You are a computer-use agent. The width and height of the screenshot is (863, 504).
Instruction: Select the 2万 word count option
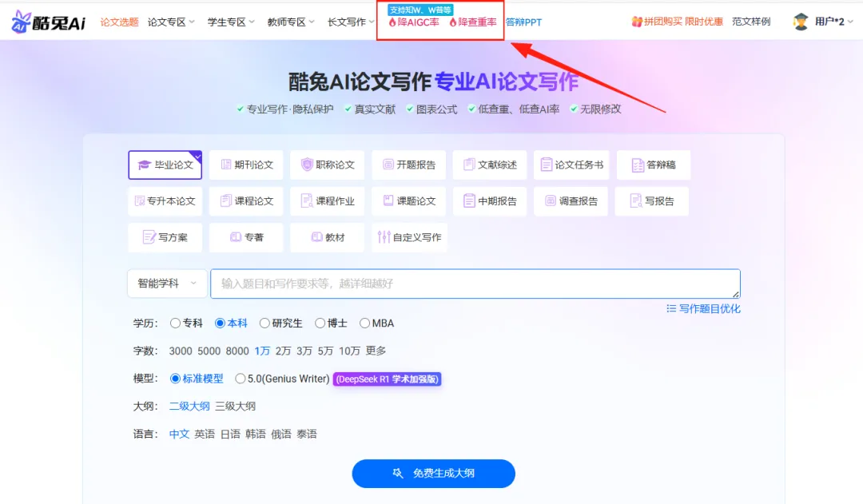[x=284, y=351]
